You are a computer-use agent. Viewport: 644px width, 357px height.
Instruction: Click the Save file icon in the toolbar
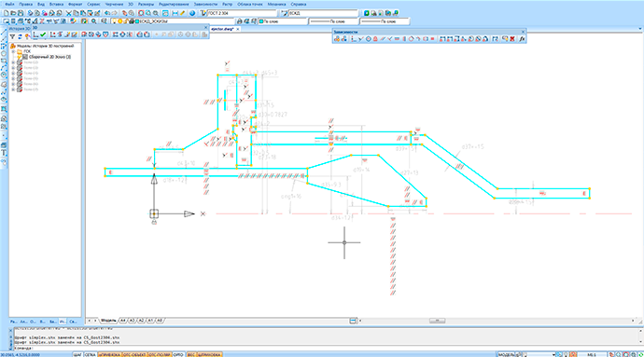[x=21, y=14]
